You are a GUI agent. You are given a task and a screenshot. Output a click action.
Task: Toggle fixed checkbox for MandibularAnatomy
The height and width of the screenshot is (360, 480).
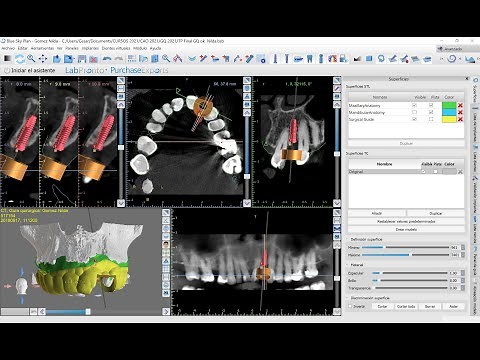coord(431,112)
